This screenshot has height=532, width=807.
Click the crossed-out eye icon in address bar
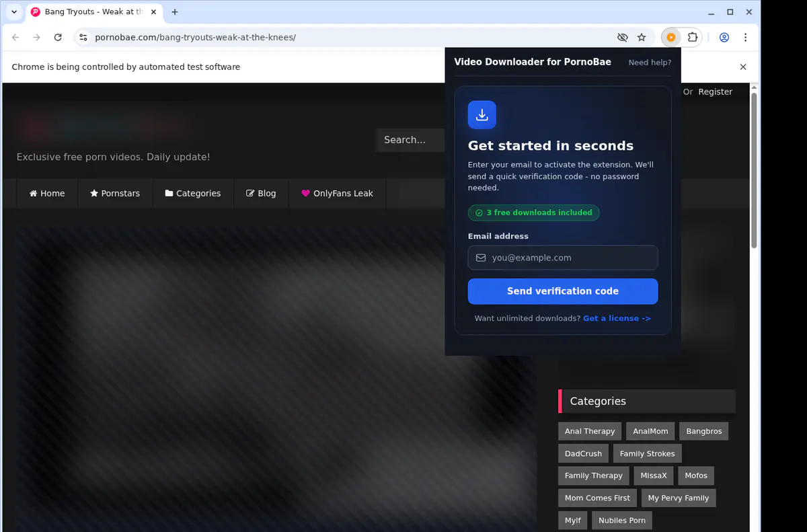point(623,38)
